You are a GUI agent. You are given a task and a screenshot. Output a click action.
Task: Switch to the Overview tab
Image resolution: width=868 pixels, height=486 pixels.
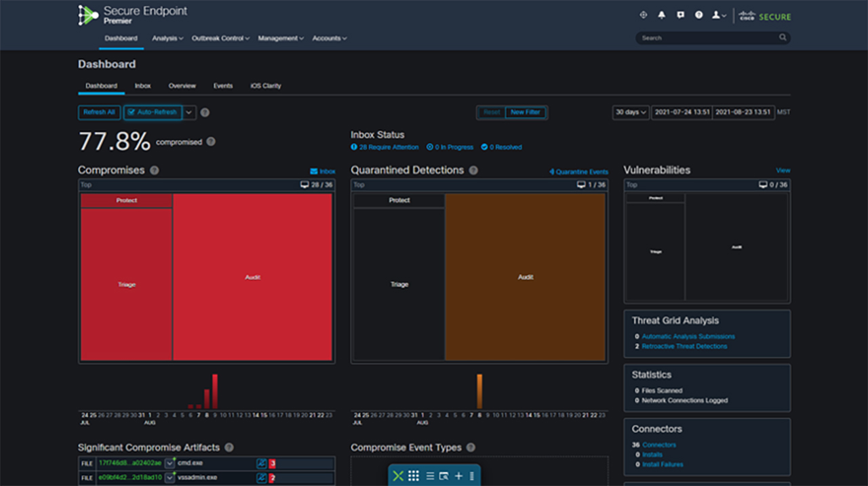click(182, 86)
